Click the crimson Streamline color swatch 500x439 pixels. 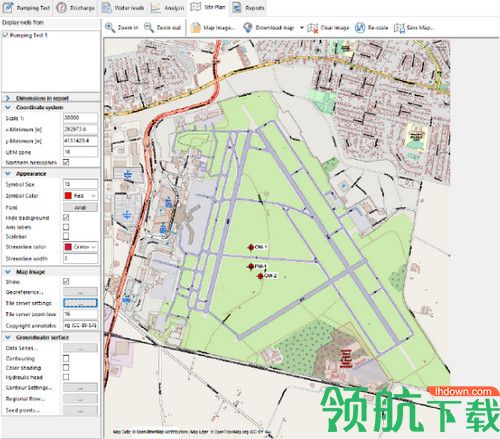point(68,247)
